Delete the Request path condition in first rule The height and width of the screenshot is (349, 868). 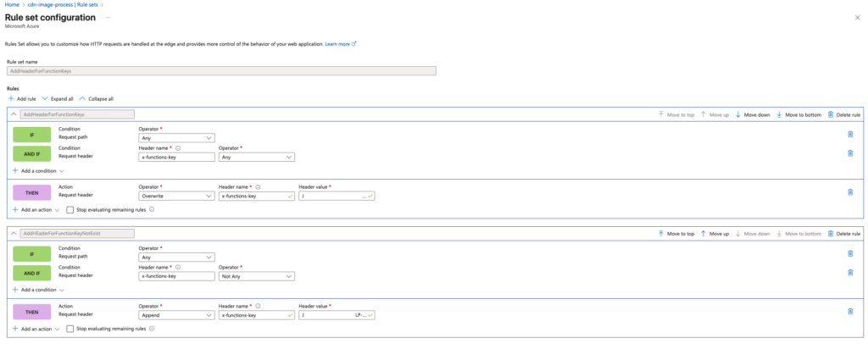tap(850, 134)
